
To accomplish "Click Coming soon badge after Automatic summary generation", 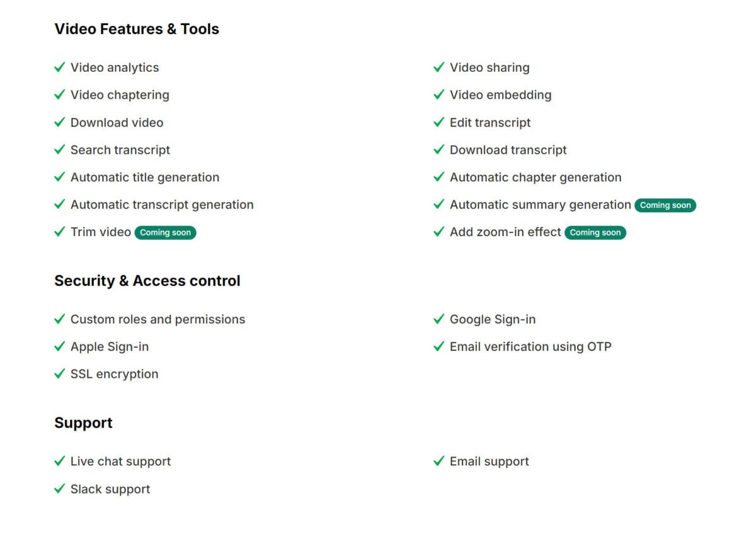I will pyautogui.click(x=665, y=205).
